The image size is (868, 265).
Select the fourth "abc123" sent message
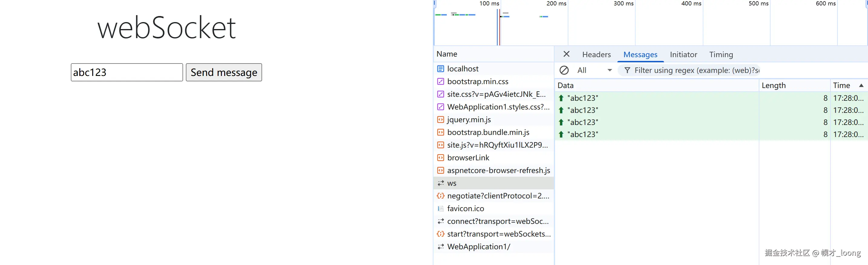click(711, 134)
